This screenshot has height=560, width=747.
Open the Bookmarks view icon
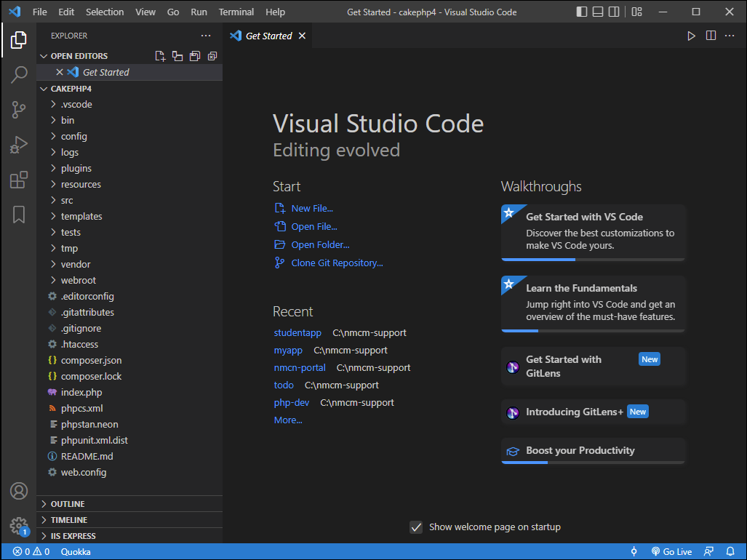click(x=19, y=215)
